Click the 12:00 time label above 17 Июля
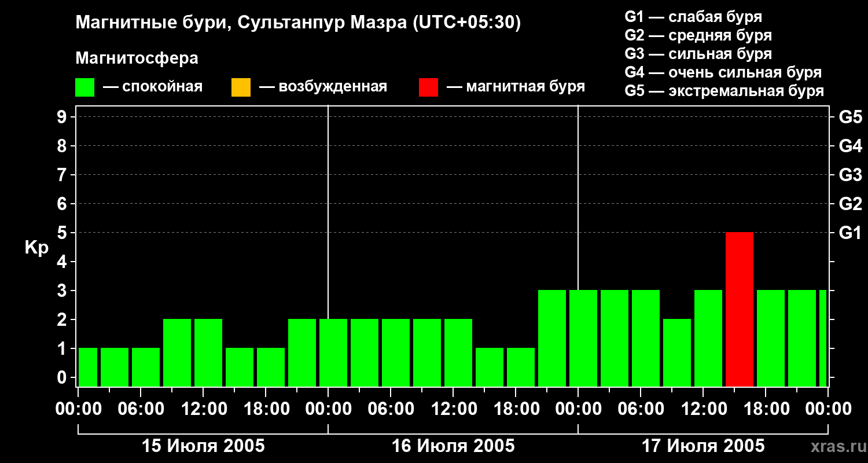Viewport: 868px width, 463px height. 703,409
